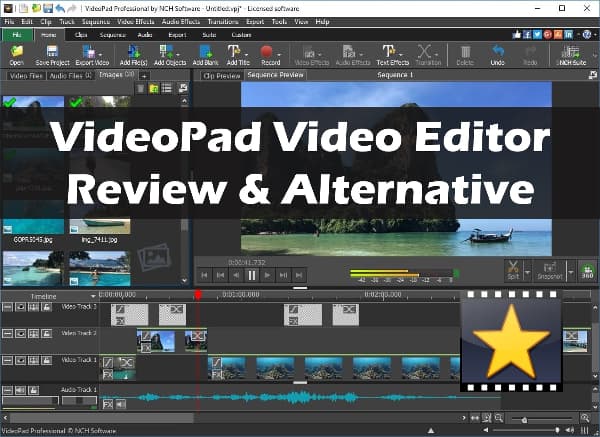Click the play button in preview controls
This screenshot has width=600, height=437.
267,275
